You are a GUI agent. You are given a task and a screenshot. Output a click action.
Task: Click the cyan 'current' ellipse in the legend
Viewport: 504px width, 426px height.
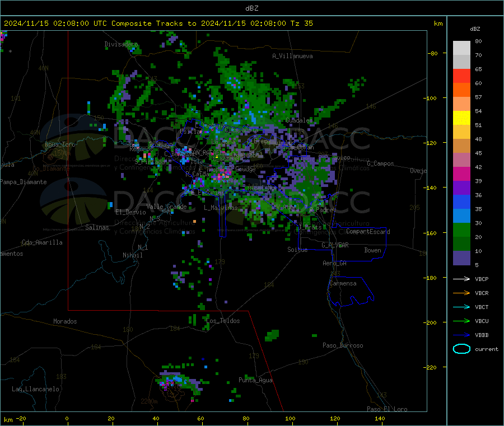[461, 349]
